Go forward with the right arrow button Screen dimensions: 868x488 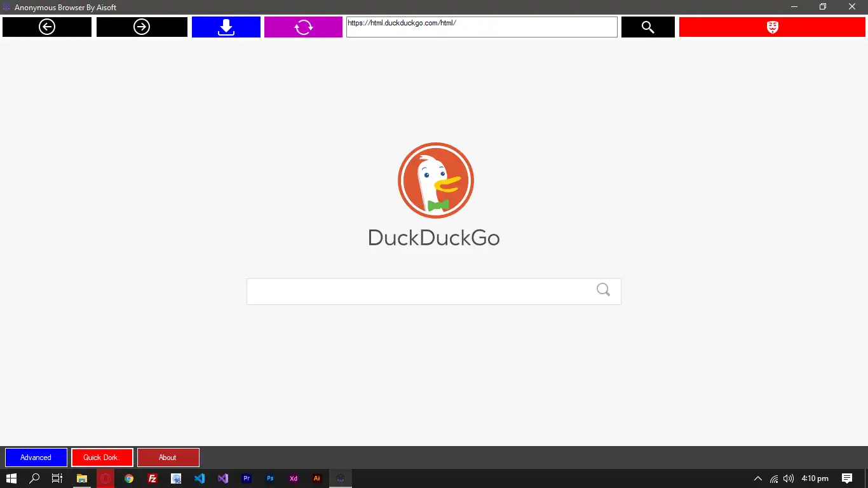pyautogui.click(x=142, y=27)
